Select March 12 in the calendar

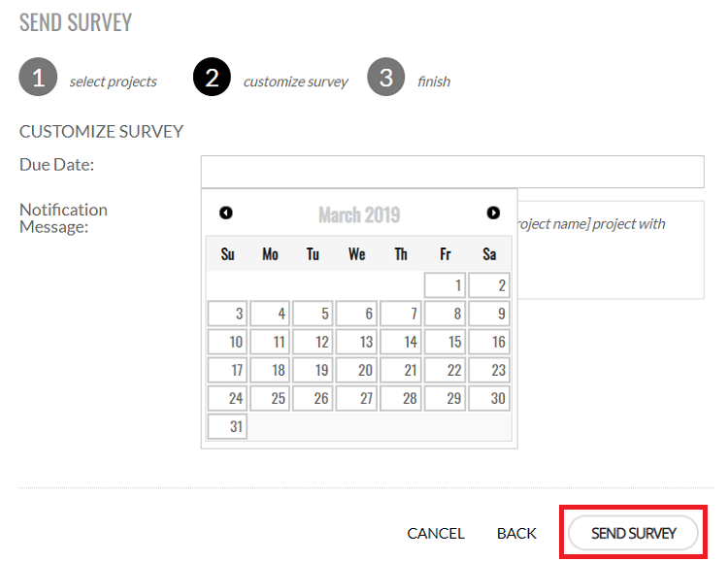[x=314, y=342]
